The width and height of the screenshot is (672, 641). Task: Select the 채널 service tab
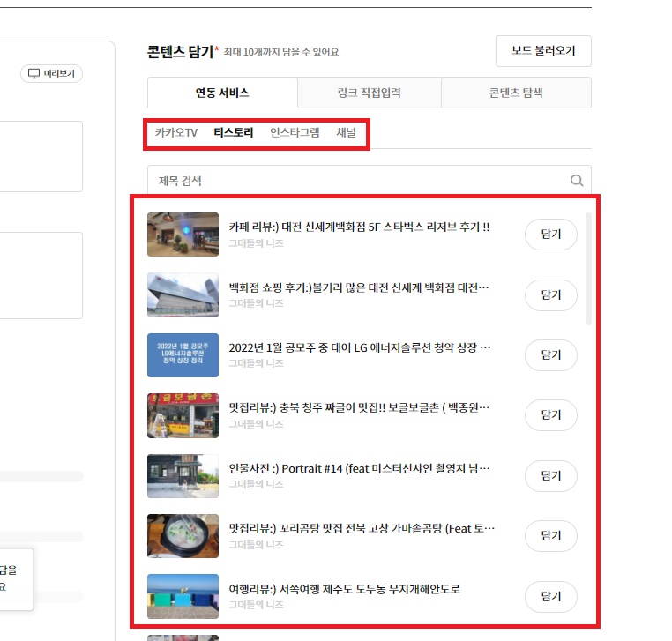click(347, 133)
